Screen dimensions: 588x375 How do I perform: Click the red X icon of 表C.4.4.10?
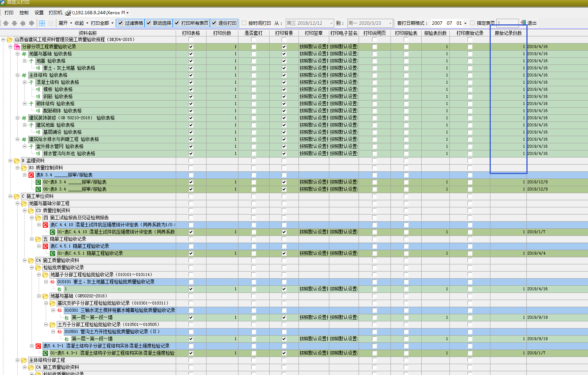pyautogui.click(x=45, y=225)
